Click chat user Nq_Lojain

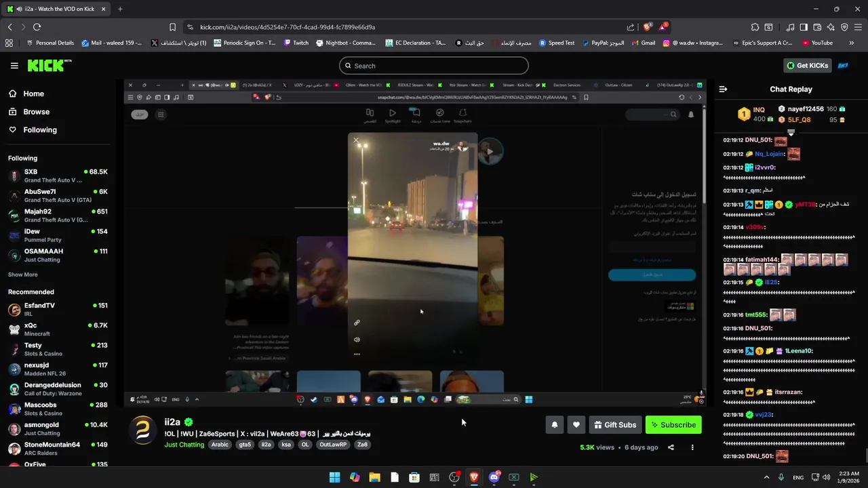point(768,154)
